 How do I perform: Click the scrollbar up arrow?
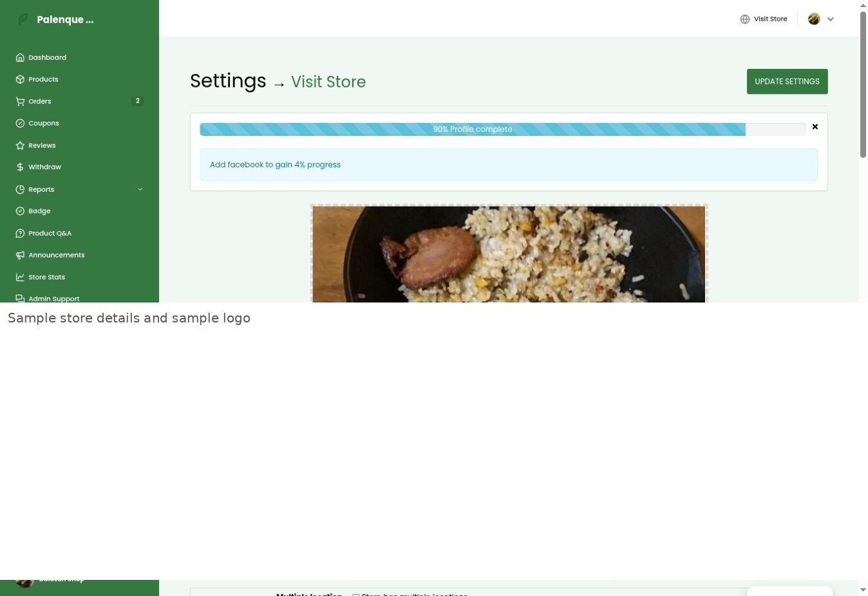point(863,5)
